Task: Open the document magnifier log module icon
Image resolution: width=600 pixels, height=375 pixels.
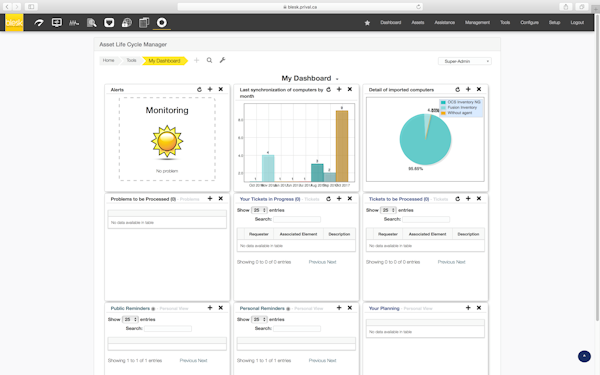Action: click(91, 23)
